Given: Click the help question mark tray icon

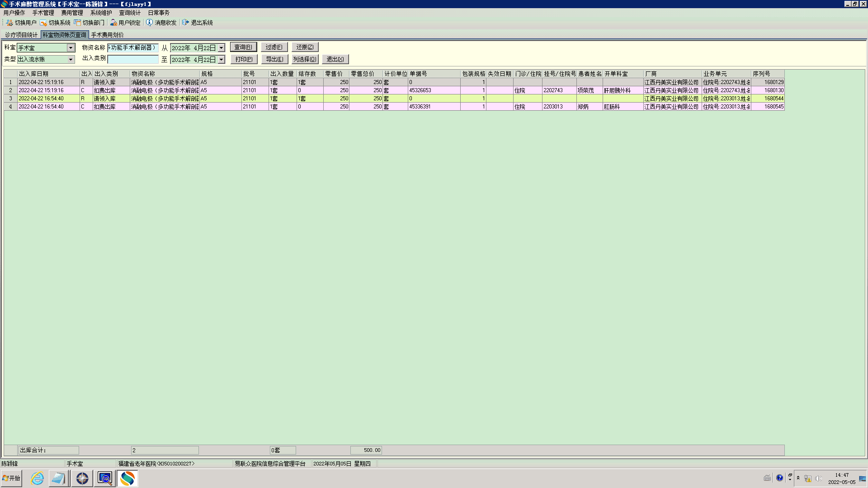Looking at the screenshot, I should pyautogui.click(x=779, y=478).
